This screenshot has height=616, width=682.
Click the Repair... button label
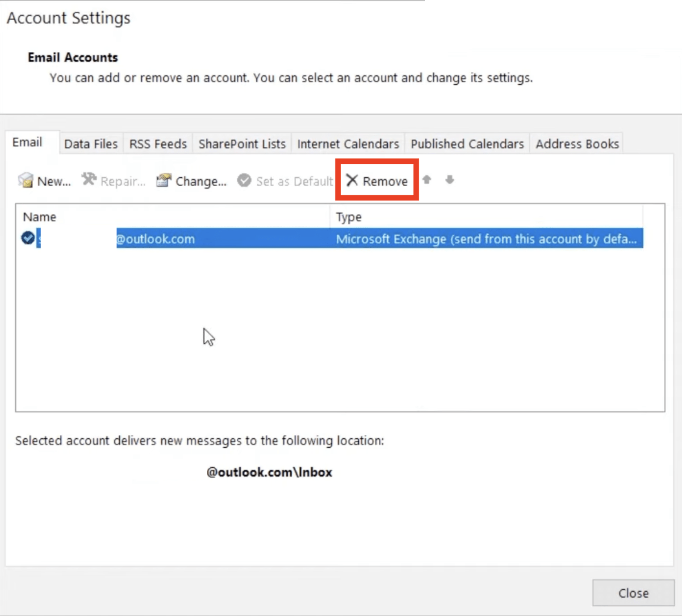(x=123, y=181)
